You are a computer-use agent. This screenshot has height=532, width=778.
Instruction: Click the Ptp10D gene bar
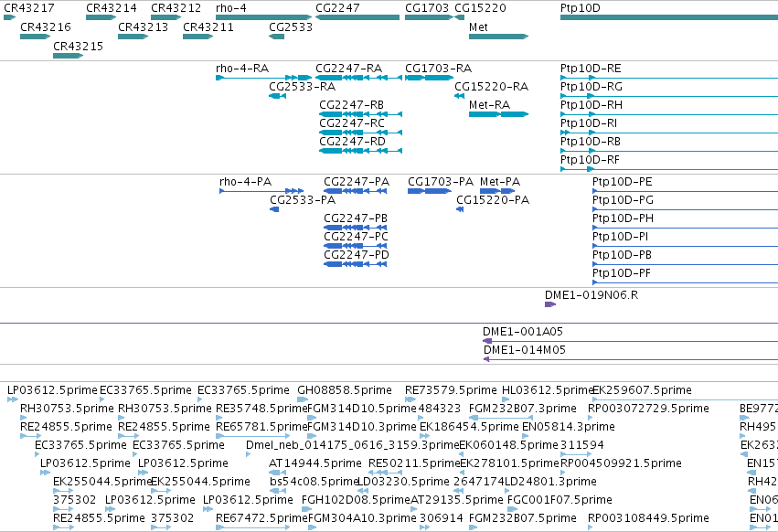coord(669,17)
